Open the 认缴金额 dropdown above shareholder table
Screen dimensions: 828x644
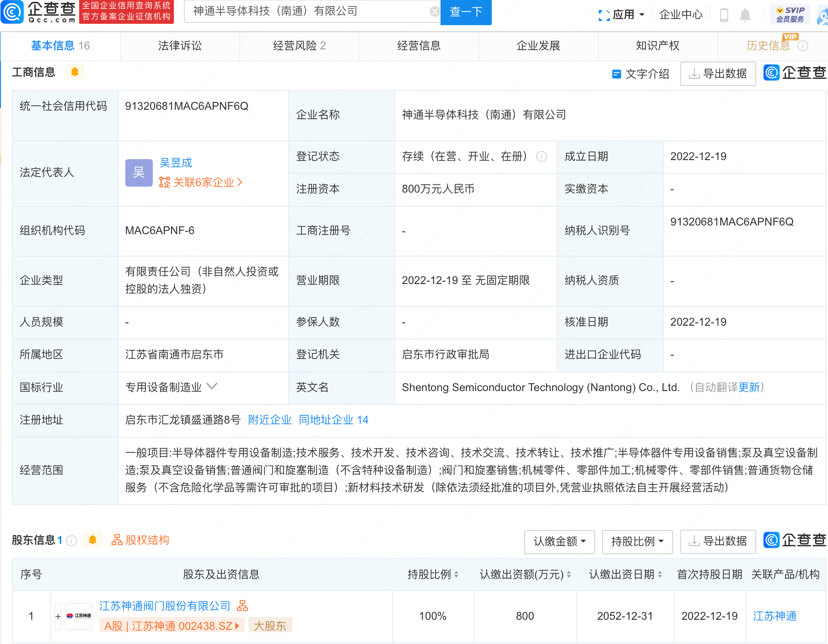coord(559,542)
